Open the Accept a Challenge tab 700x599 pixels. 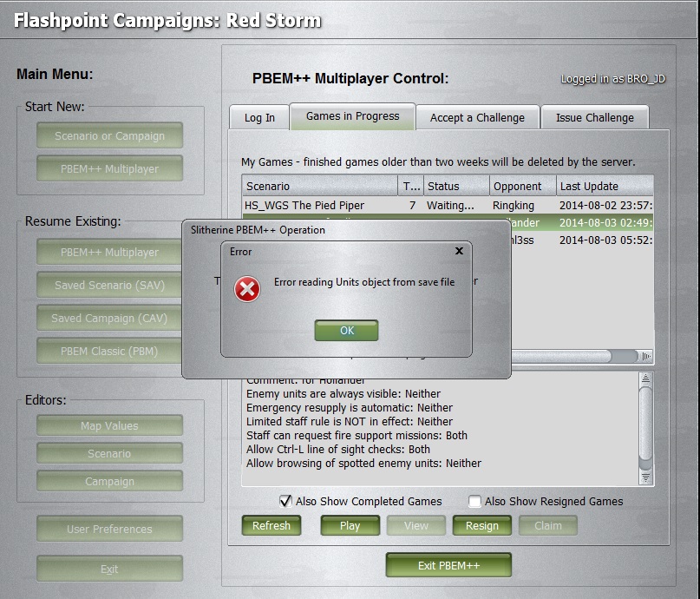tap(477, 117)
